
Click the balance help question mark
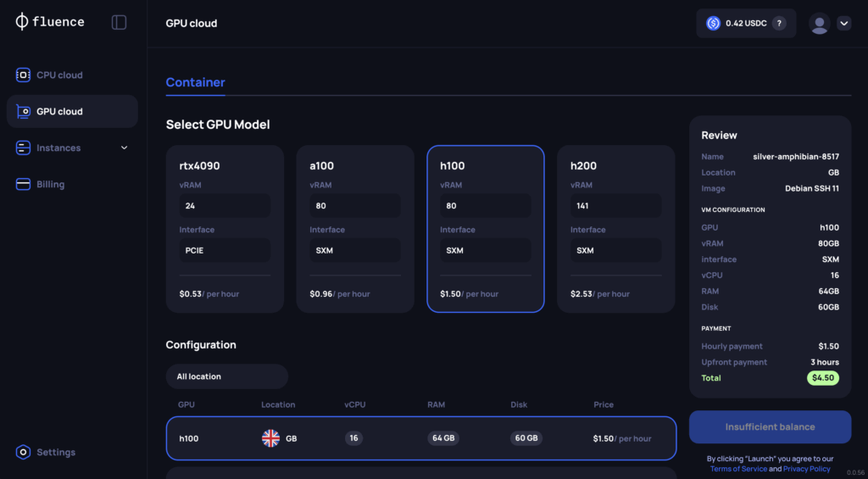(779, 24)
